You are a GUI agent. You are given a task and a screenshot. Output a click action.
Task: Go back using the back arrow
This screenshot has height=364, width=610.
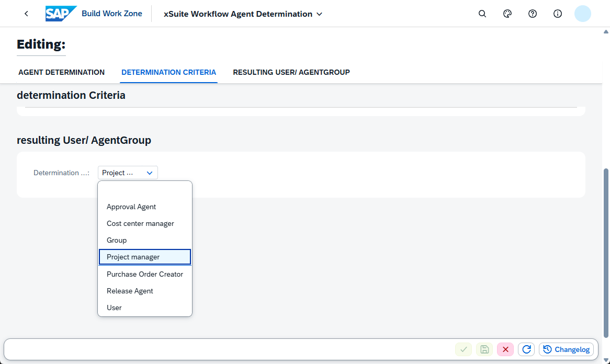coord(26,14)
